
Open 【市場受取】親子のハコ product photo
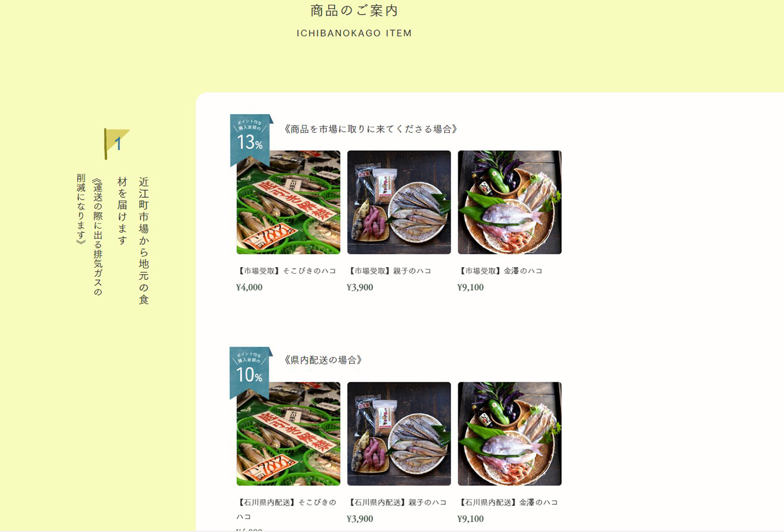tap(399, 202)
